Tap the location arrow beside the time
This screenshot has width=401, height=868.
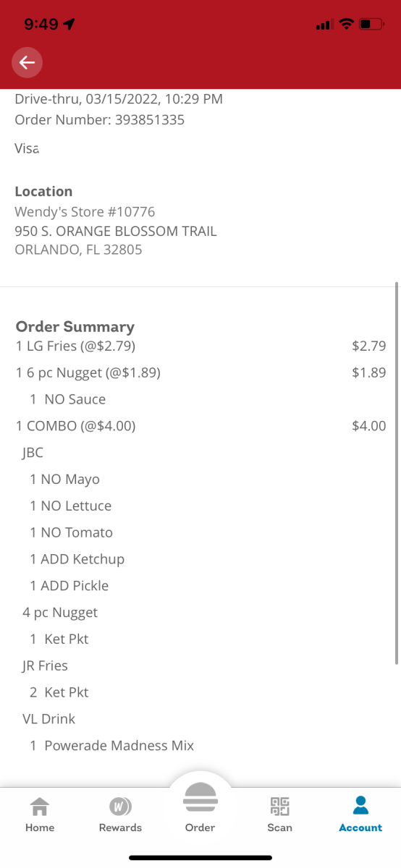[x=69, y=24]
